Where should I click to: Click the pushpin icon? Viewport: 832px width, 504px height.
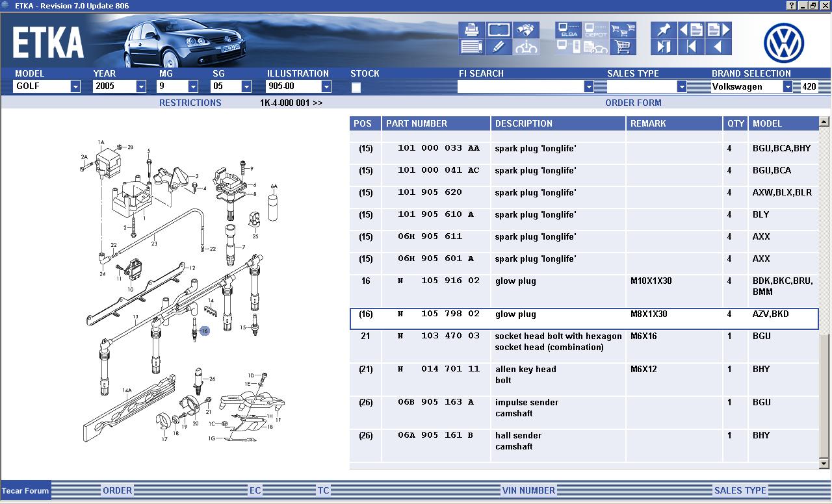click(x=664, y=30)
